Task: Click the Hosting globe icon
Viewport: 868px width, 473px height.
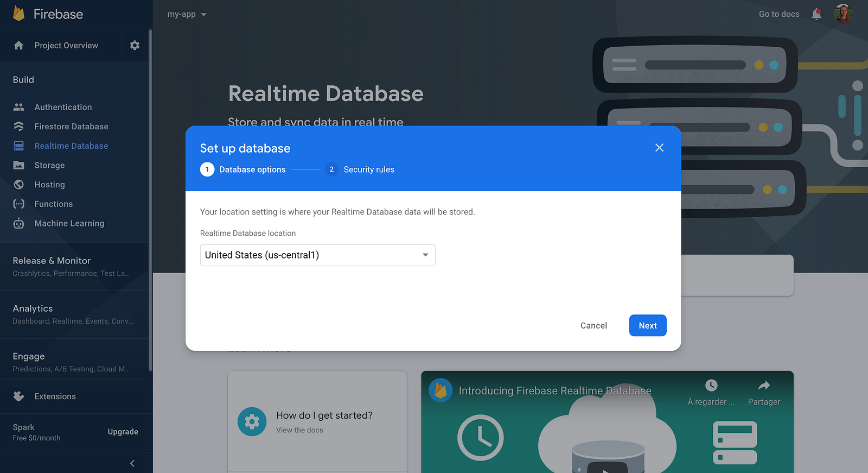Action: coord(18,185)
